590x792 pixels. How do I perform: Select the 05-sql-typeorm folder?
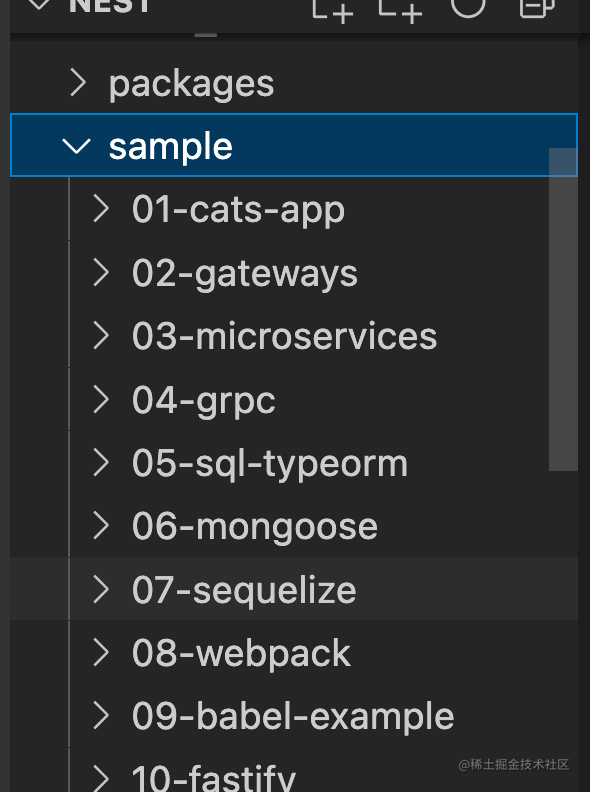coord(269,463)
